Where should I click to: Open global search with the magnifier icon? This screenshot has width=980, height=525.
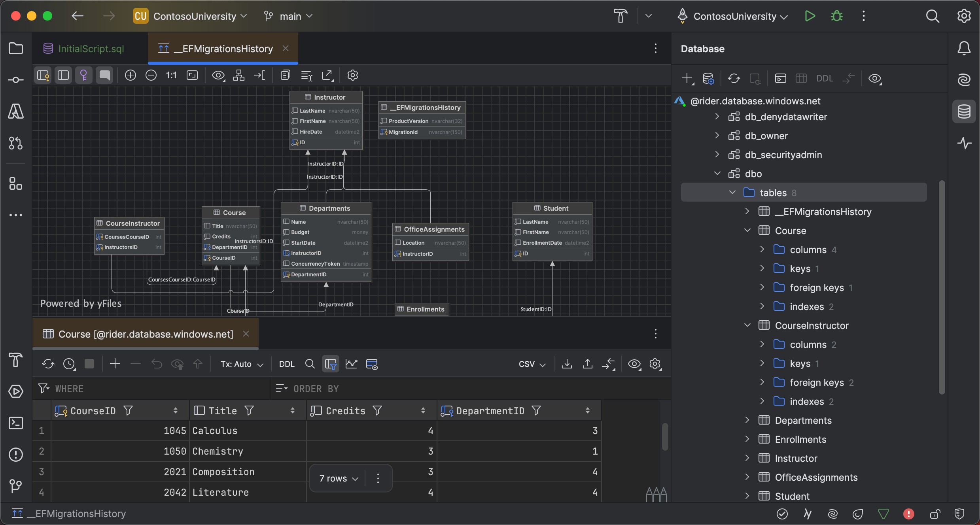933,16
